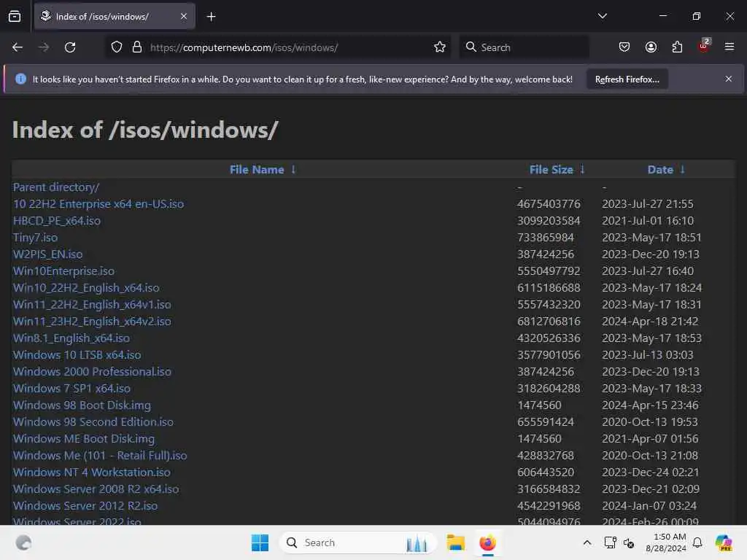Open tracking protection shield icon
This screenshot has height=560, width=747.
[117, 47]
